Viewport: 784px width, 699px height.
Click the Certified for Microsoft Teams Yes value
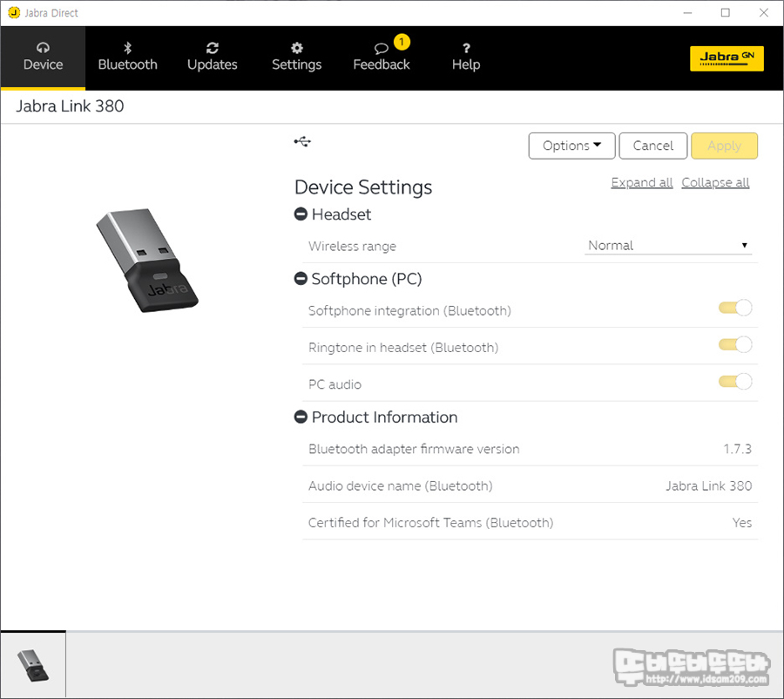742,523
